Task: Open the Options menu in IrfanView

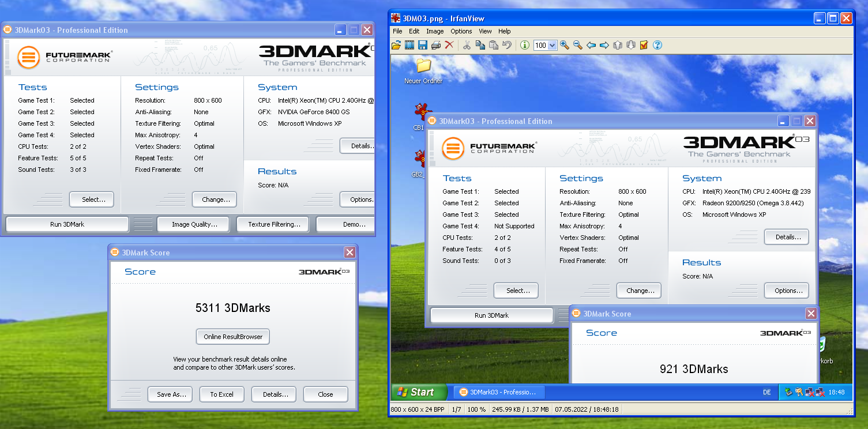Action: tap(461, 31)
